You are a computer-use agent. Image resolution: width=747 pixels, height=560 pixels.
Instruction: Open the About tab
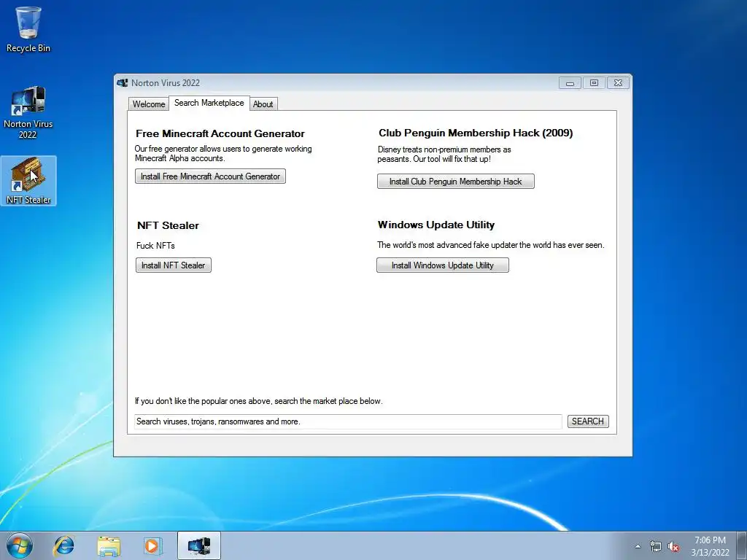263,104
